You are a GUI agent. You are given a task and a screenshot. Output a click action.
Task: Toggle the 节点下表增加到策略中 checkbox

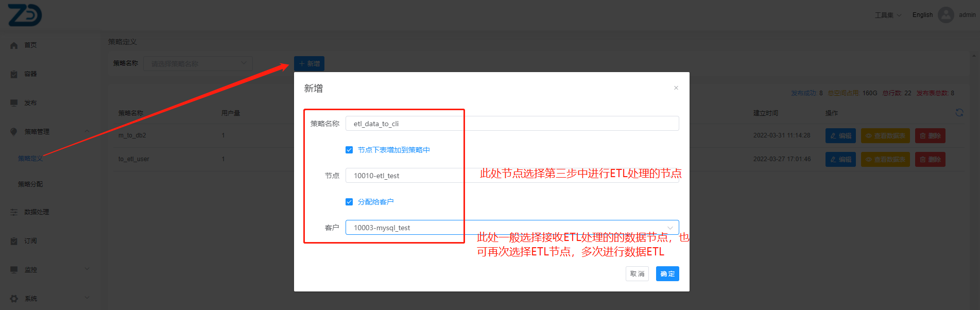click(x=349, y=150)
